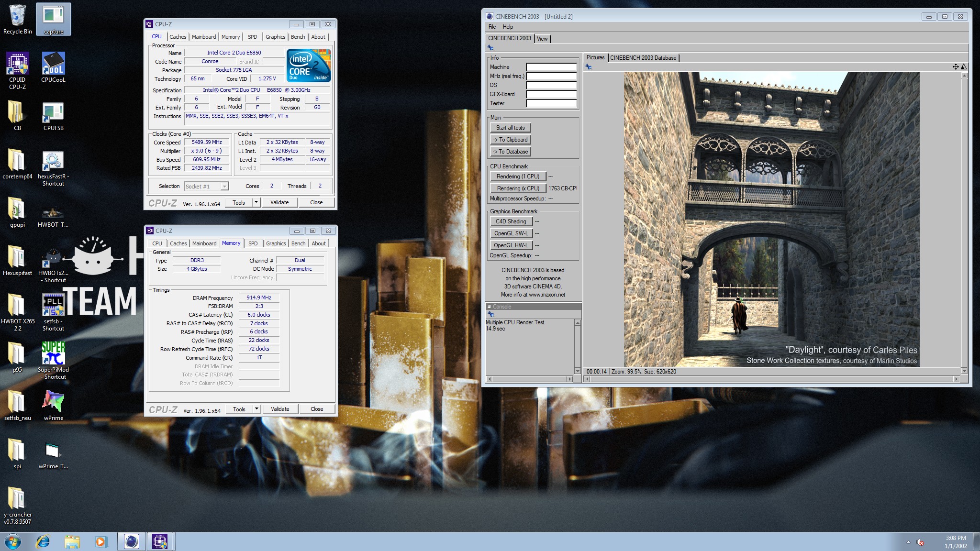Open the spi folder icon
980x551 pixels.
point(17,454)
